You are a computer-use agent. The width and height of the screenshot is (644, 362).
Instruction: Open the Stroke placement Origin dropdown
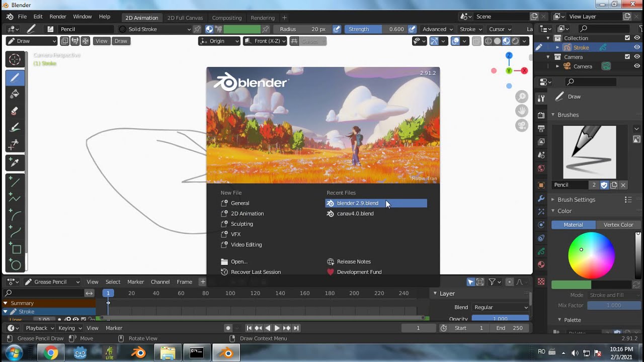click(x=219, y=41)
